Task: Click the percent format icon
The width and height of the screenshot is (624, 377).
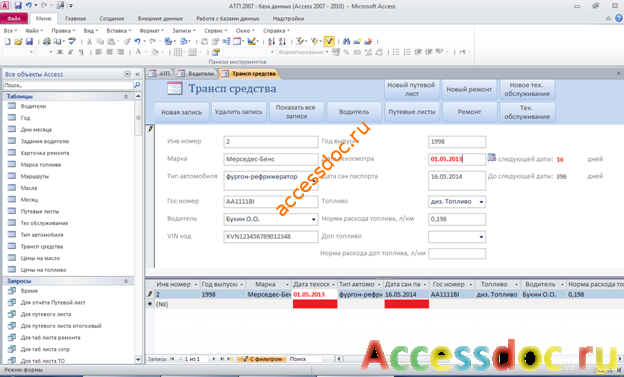Action: (346, 52)
